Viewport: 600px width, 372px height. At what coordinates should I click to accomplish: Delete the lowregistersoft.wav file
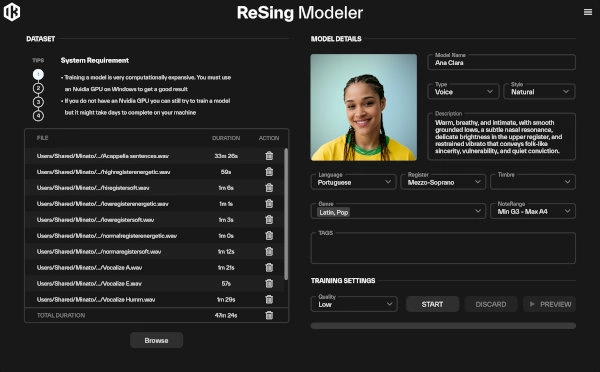[x=269, y=220]
